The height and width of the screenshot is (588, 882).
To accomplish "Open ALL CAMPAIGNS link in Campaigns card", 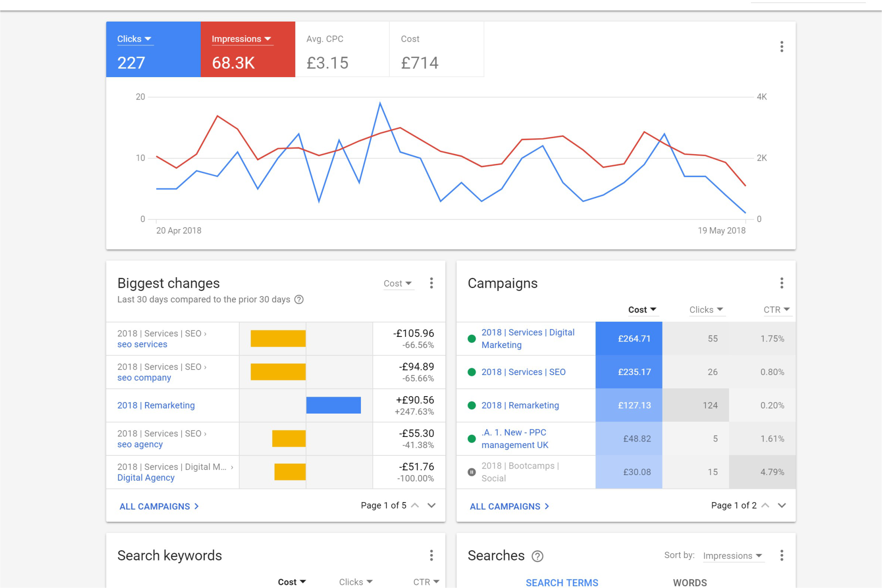I will (509, 506).
